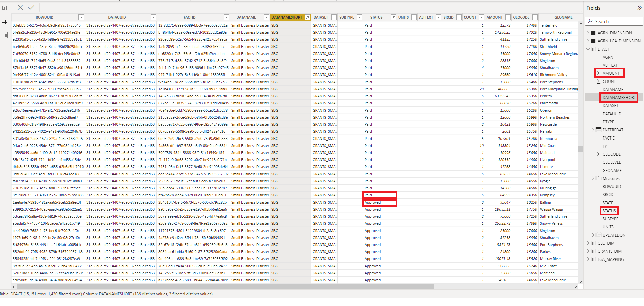Click the LGA_MAPPING table icon
Image resolution: width=644 pixels, height=306 pixels.
click(x=593, y=259)
